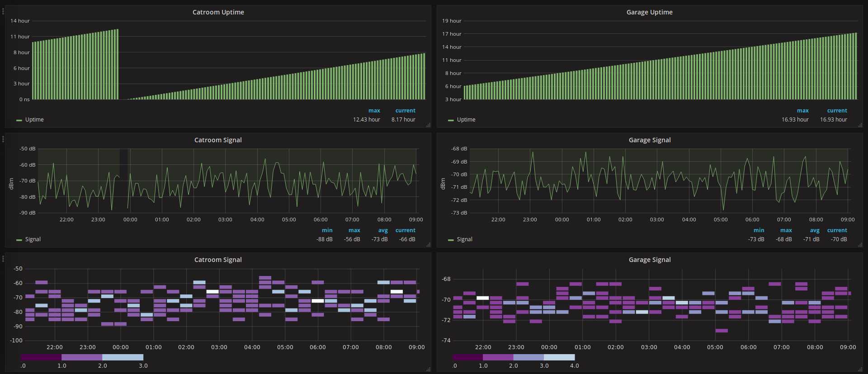Grab the resize handle of Catroom Signal heatmap panel
Screen dimensions: 868x374
pyautogui.click(x=428, y=369)
